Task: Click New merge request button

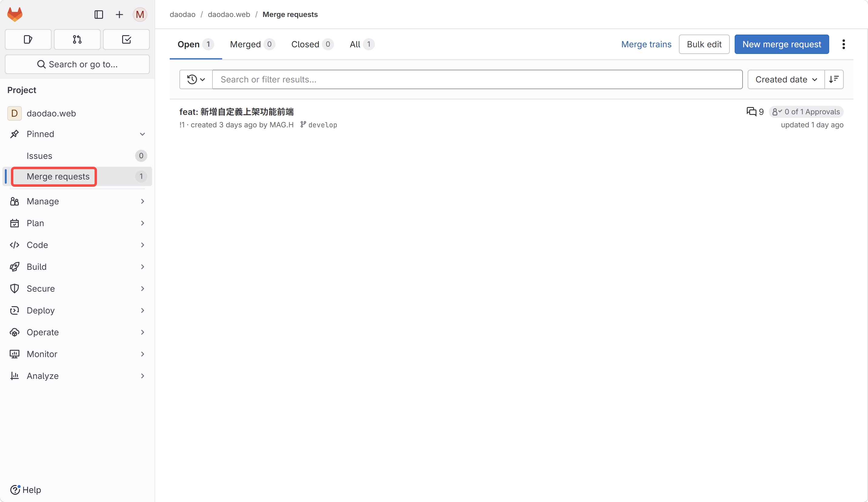Action: click(x=782, y=45)
